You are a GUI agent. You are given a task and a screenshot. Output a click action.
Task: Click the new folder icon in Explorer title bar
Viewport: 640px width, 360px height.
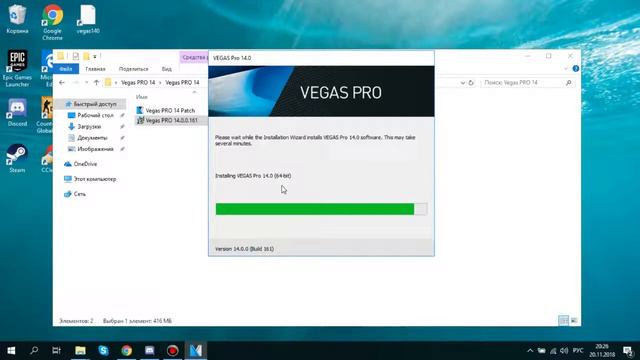click(86, 56)
